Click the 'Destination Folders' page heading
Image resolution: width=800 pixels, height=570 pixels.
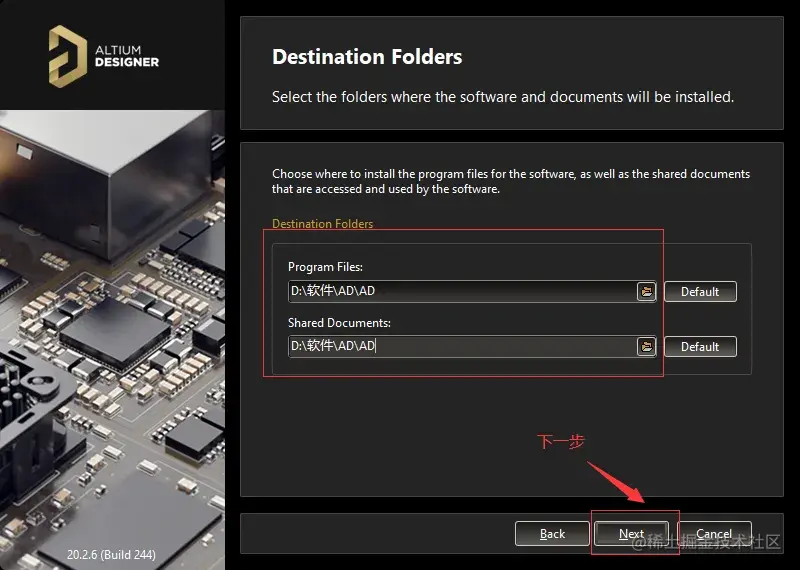click(367, 57)
